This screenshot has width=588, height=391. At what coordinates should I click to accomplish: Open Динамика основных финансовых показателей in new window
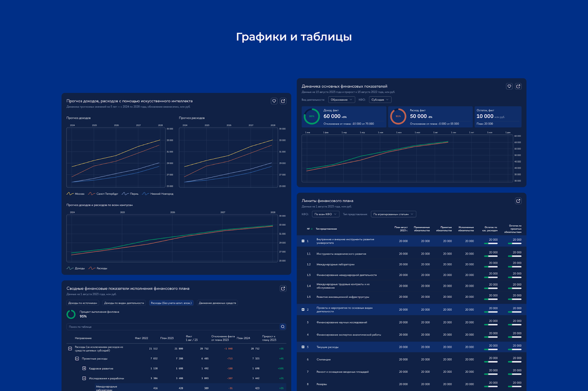[518, 86]
